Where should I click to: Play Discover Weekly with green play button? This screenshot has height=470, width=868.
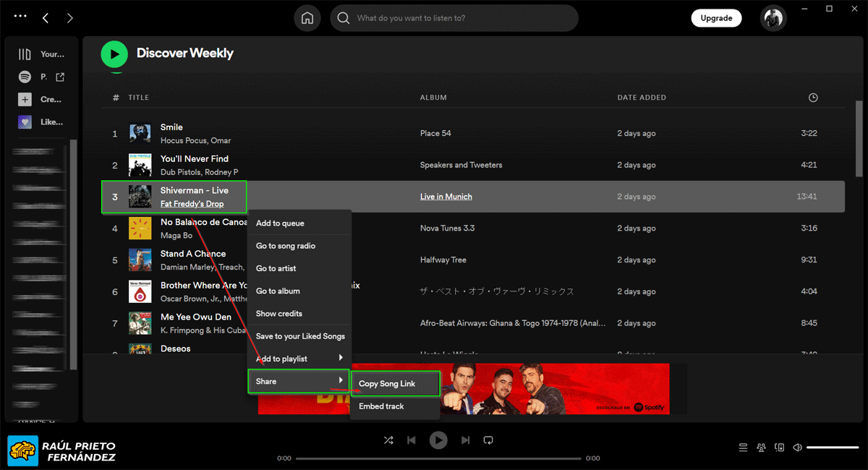point(114,54)
